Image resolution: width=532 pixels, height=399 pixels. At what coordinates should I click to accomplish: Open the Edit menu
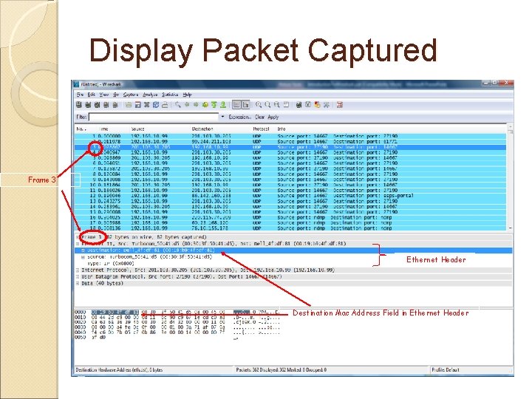click(92, 95)
